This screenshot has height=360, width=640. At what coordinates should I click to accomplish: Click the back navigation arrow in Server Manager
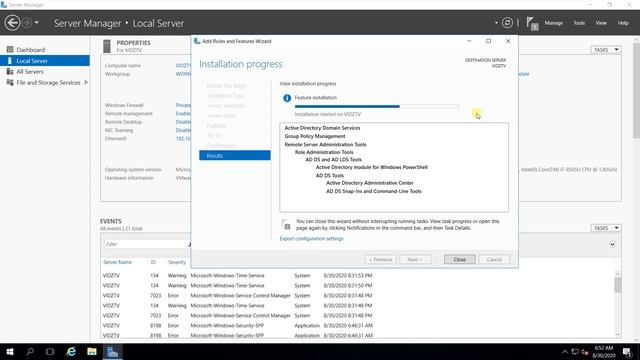pos(12,23)
